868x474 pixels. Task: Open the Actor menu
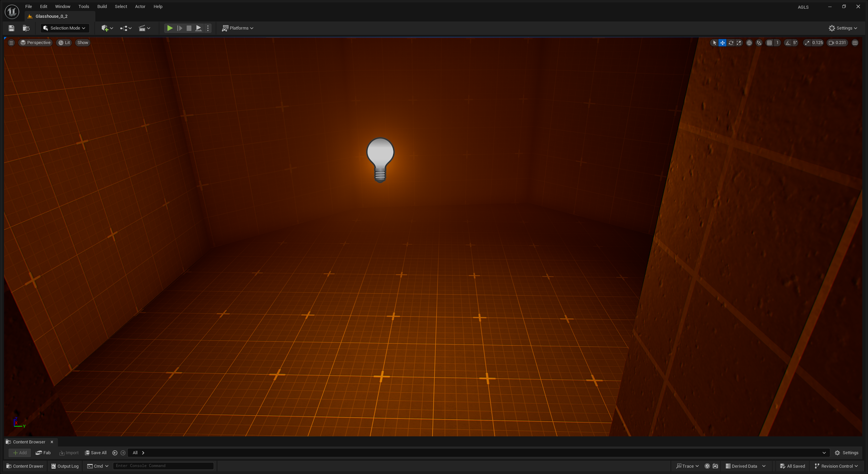click(140, 7)
